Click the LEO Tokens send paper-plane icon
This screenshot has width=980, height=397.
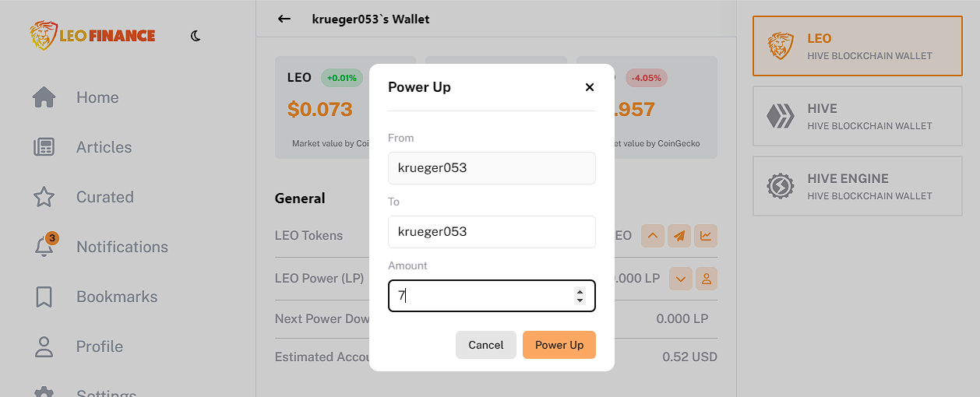pos(680,236)
